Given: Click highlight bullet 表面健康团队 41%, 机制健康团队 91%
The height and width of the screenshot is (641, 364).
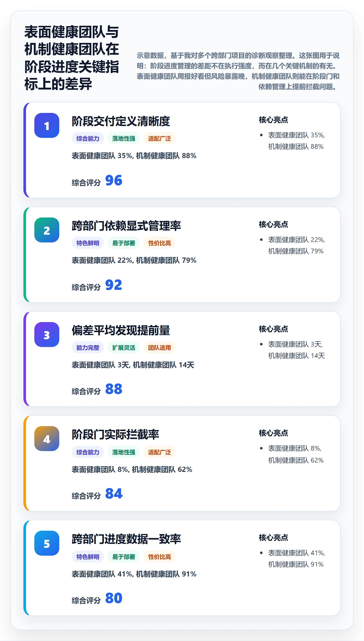Looking at the screenshot, I should click(x=297, y=559).
